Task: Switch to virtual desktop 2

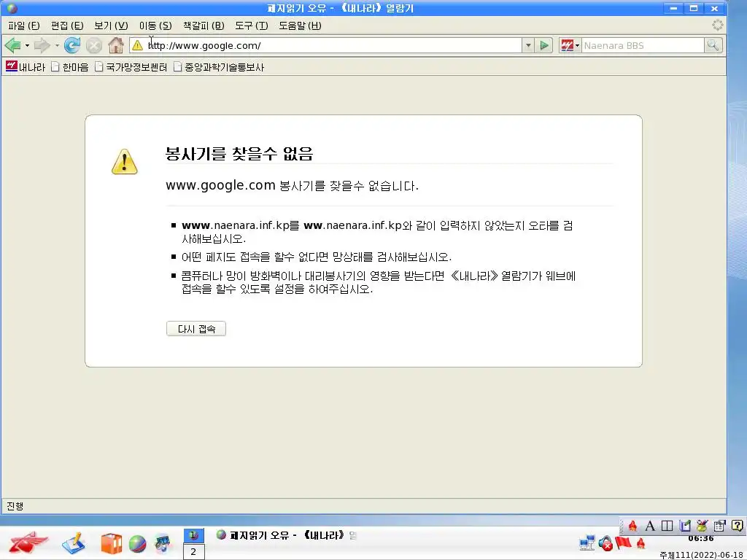Action: click(193, 552)
